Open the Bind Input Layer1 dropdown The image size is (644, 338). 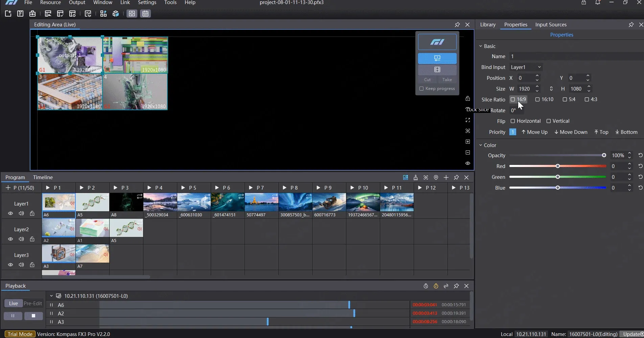[x=526, y=67]
